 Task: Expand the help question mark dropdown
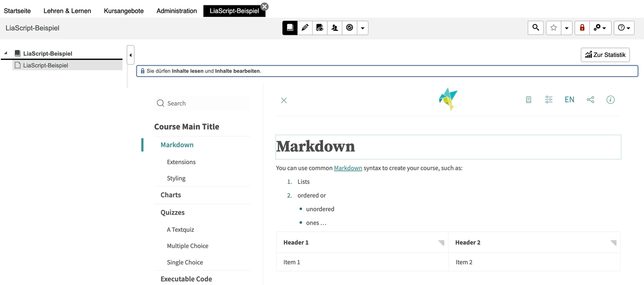[x=624, y=28]
